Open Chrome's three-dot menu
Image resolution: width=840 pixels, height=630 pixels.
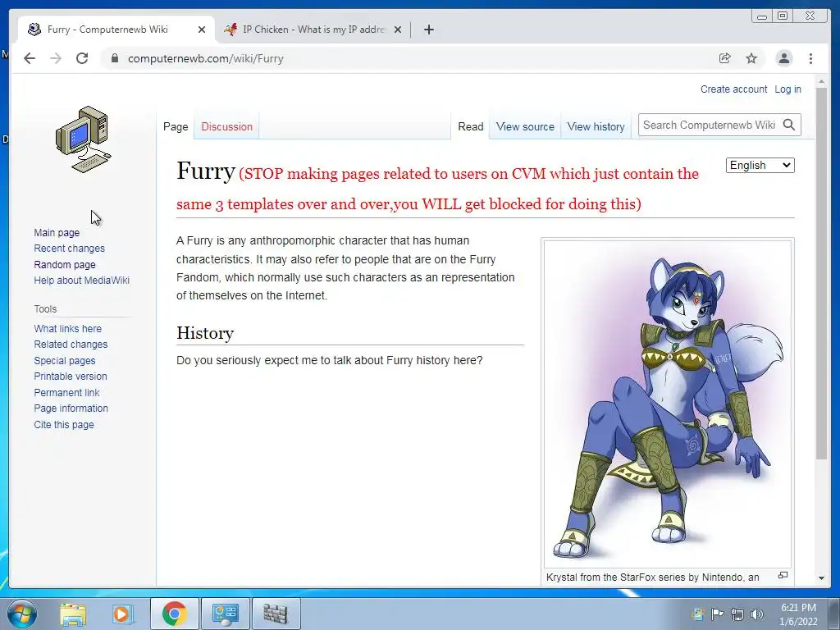point(811,58)
